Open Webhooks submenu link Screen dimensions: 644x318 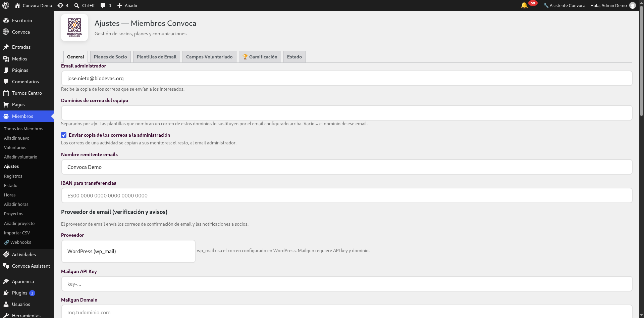pos(17,242)
